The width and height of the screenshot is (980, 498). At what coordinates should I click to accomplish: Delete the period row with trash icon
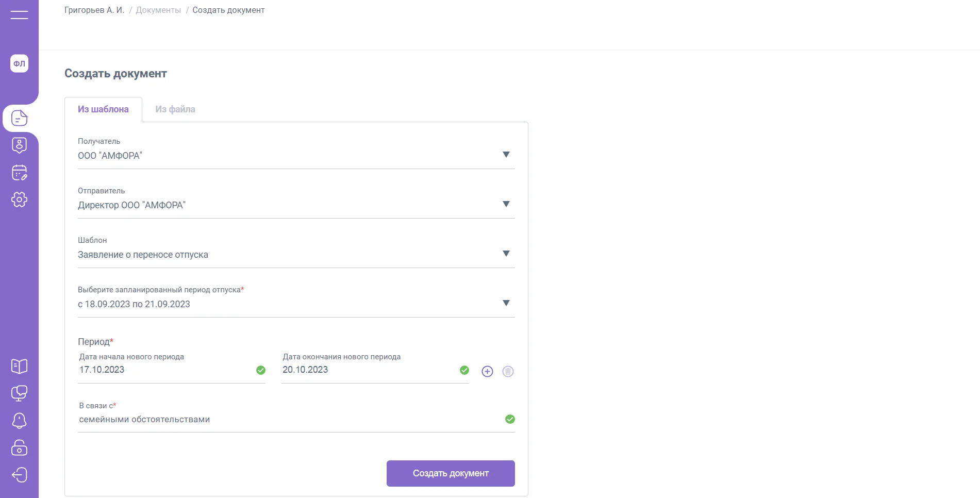(x=508, y=371)
